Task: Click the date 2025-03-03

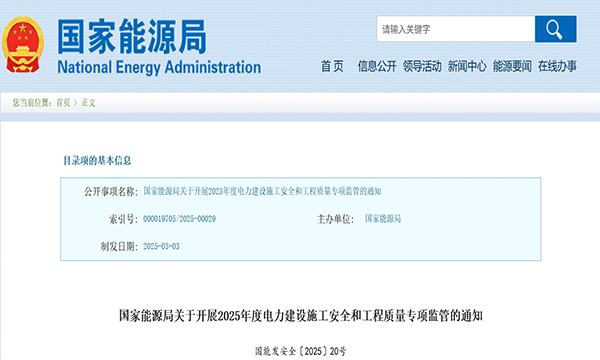Action: point(161,246)
